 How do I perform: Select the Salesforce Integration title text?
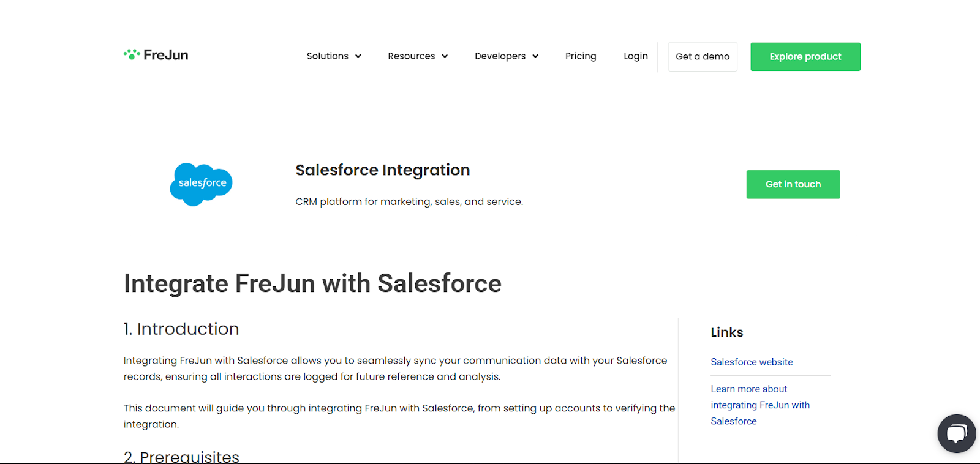[382, 170]
